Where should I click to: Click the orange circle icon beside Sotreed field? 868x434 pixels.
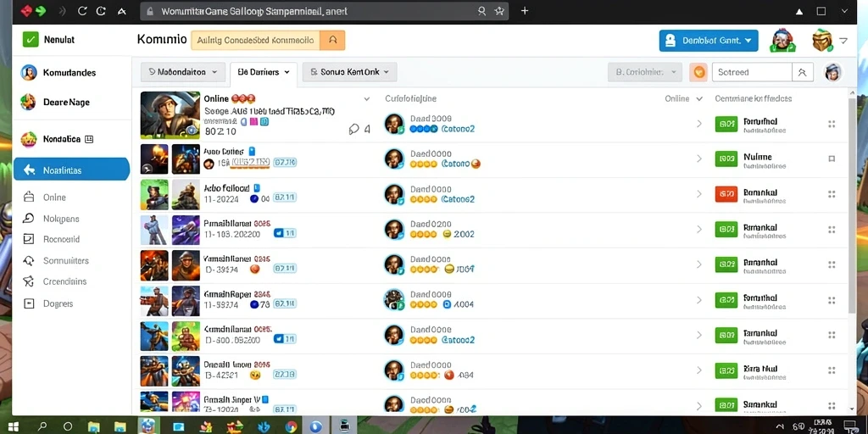(698, 72)
